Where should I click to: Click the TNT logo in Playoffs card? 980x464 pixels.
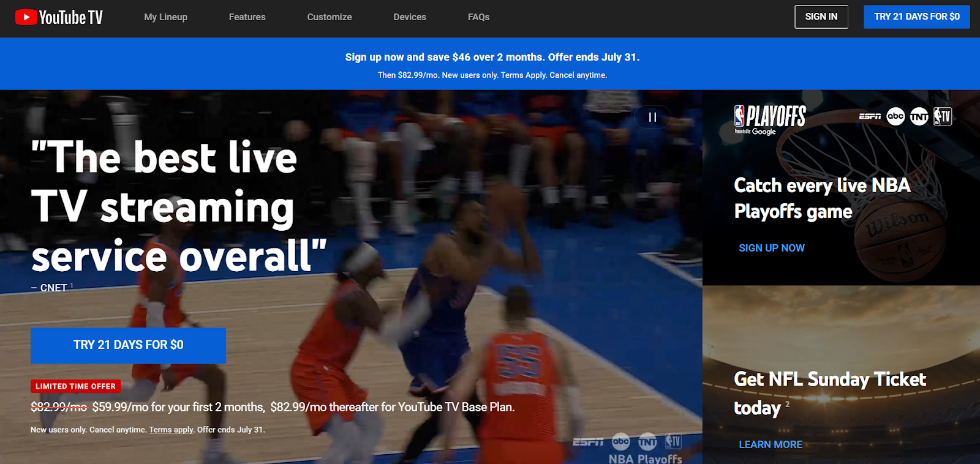tap(919, 116)
